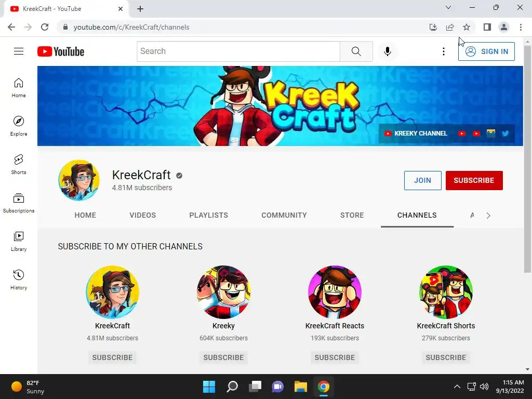Switch to the PLAYLISTS tab
This screenshot has height=399, width=532.
tap(209, 215)
